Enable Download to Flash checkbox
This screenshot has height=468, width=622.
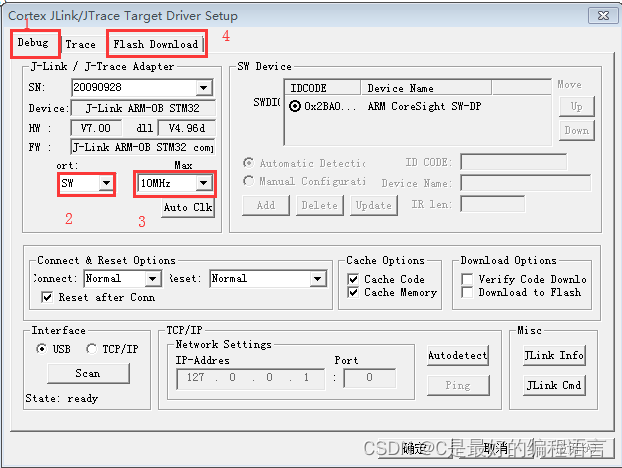tap(467, 293)
